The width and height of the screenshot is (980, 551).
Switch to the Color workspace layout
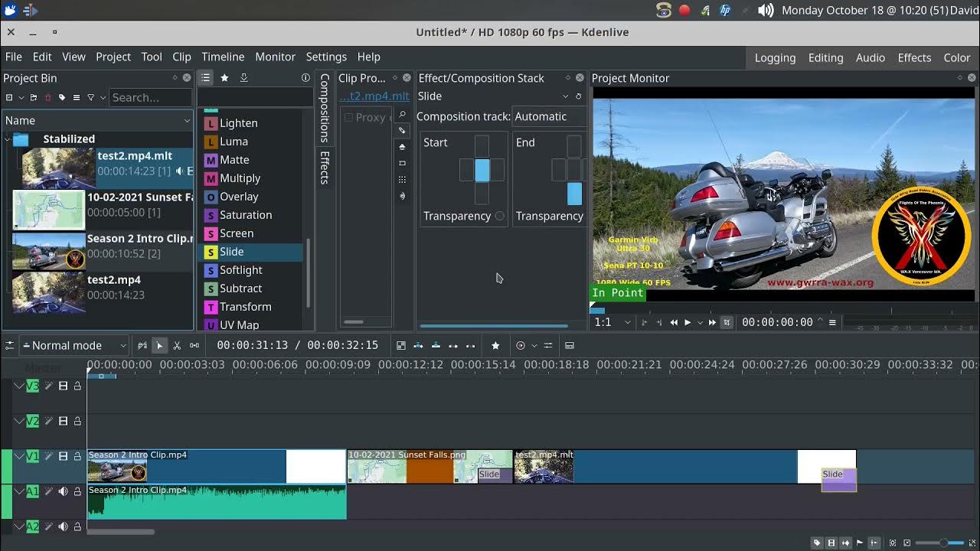click(956, 57)
